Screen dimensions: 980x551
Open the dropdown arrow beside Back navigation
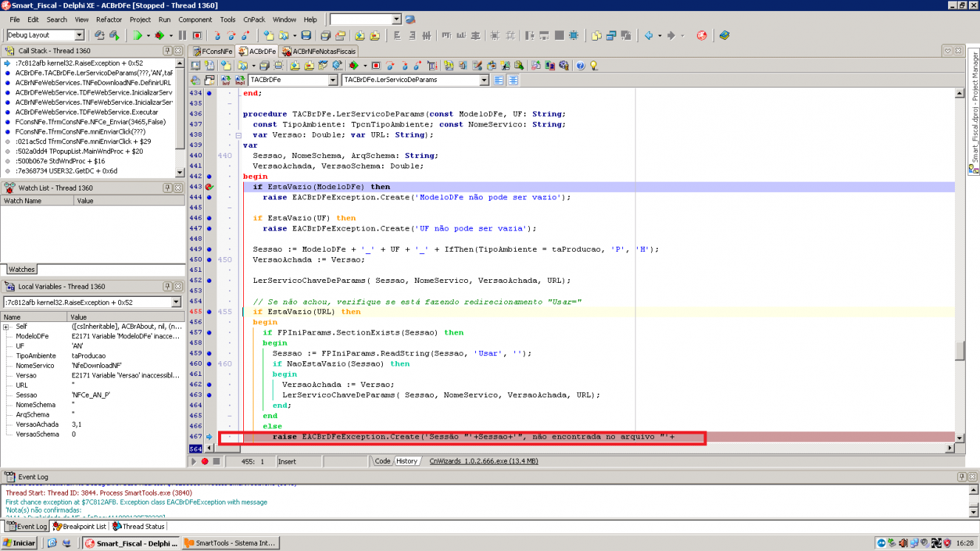tap(659, 35)
